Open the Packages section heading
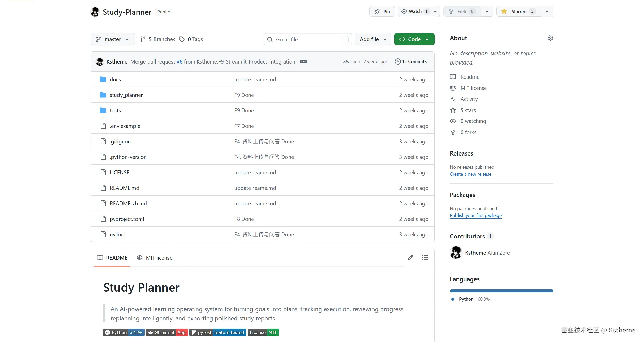This screenshot has height=342, width=644. (463, 195)
